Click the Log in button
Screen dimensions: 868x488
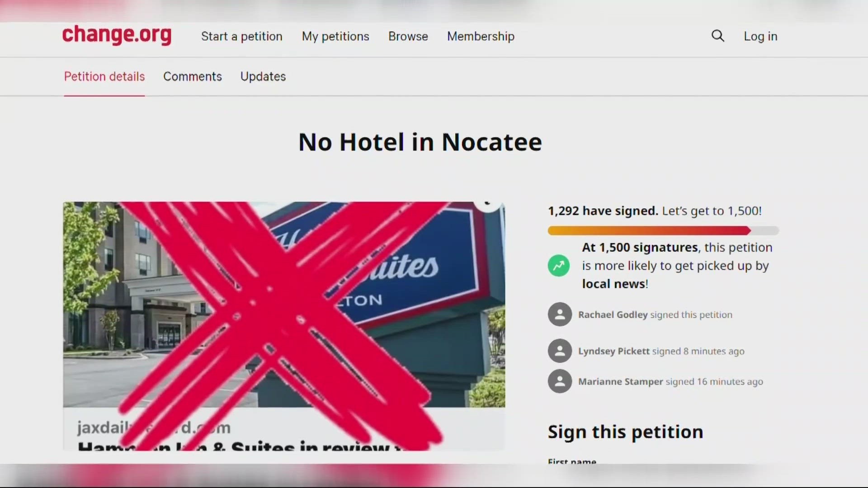pos(761,36)
